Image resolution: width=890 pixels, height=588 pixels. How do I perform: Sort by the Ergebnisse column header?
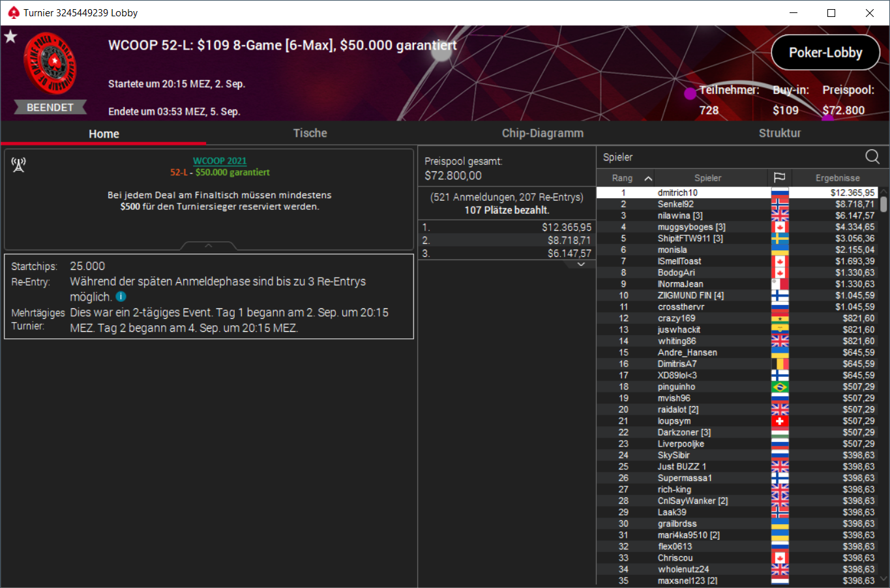click(837, 178)
